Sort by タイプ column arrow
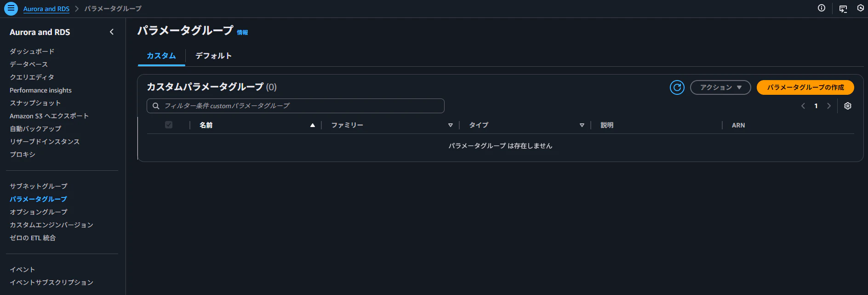868x295 pixels. pos(582,125)
